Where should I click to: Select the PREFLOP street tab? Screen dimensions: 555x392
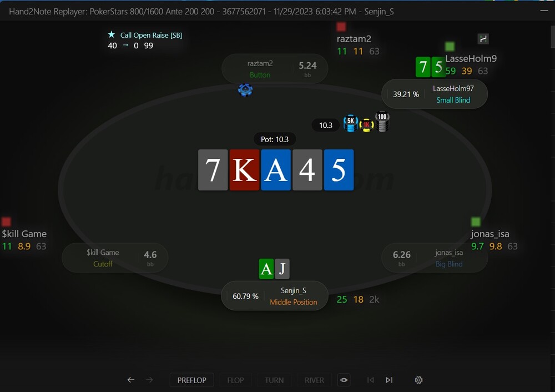[192, 380]
